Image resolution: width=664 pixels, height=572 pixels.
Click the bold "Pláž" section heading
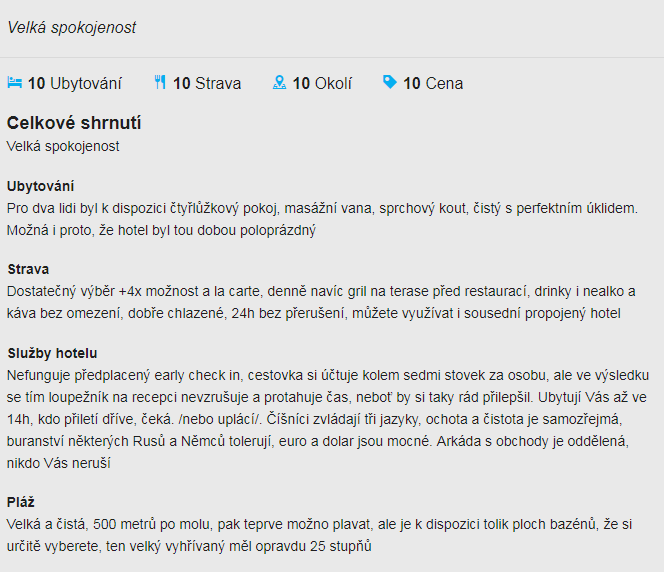pos(21,501)
